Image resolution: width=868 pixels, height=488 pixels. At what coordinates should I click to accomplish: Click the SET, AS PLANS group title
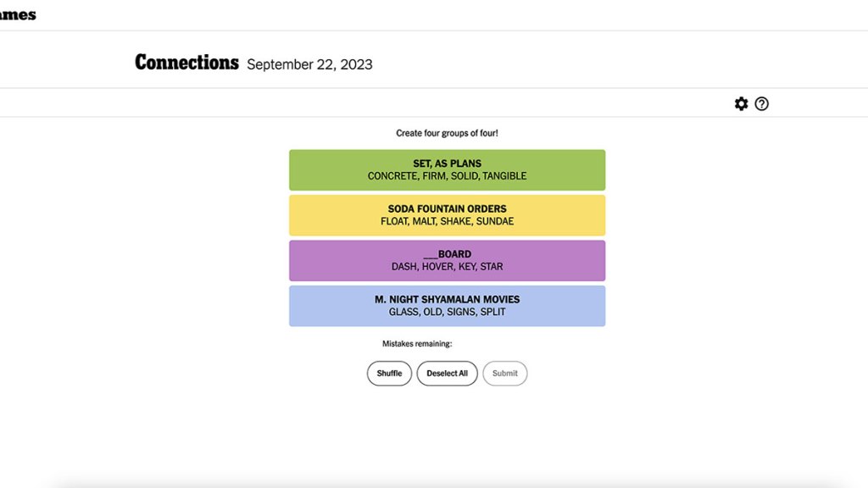[447, 164]
